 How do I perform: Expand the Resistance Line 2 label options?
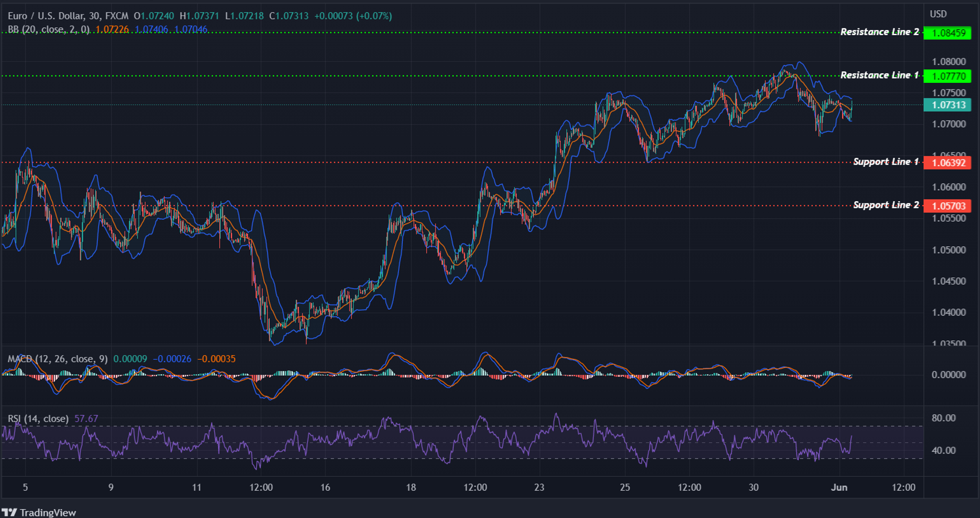[x=880, y=32]
